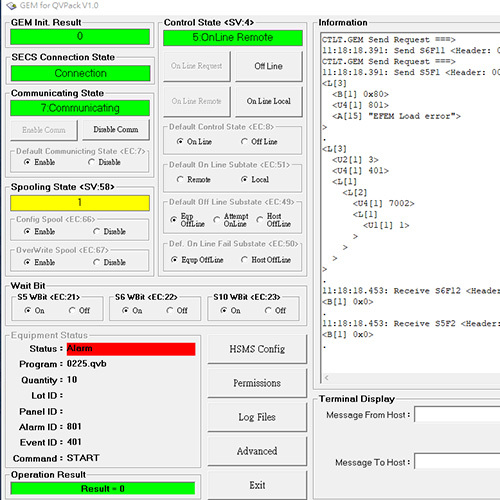Click the red Alarm status indicator

pyautogui.click(x=131, y=349)
